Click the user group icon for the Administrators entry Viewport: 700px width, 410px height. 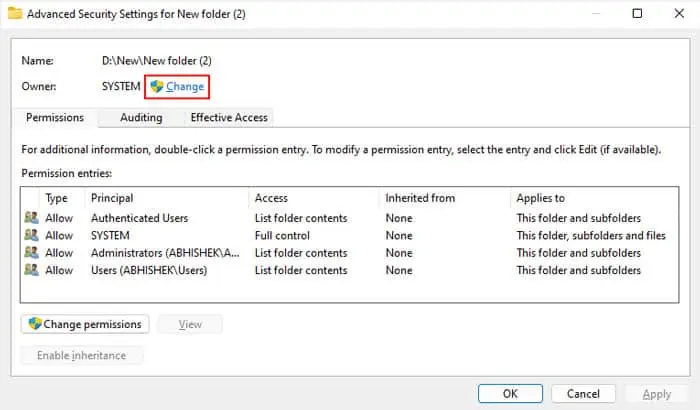(x=31, y=252)
